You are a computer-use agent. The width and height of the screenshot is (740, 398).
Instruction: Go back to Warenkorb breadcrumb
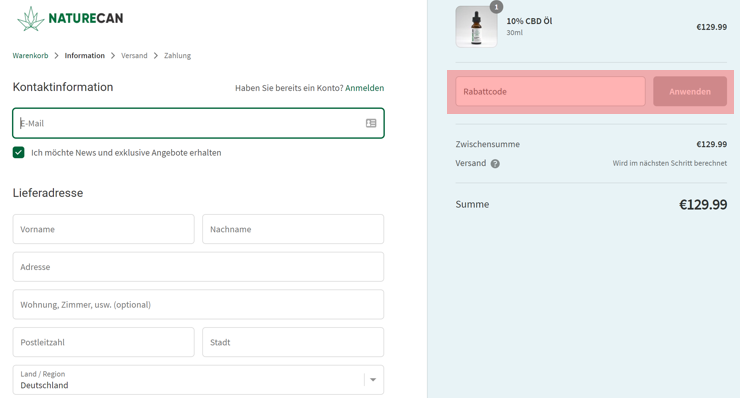tap(30, 56)
